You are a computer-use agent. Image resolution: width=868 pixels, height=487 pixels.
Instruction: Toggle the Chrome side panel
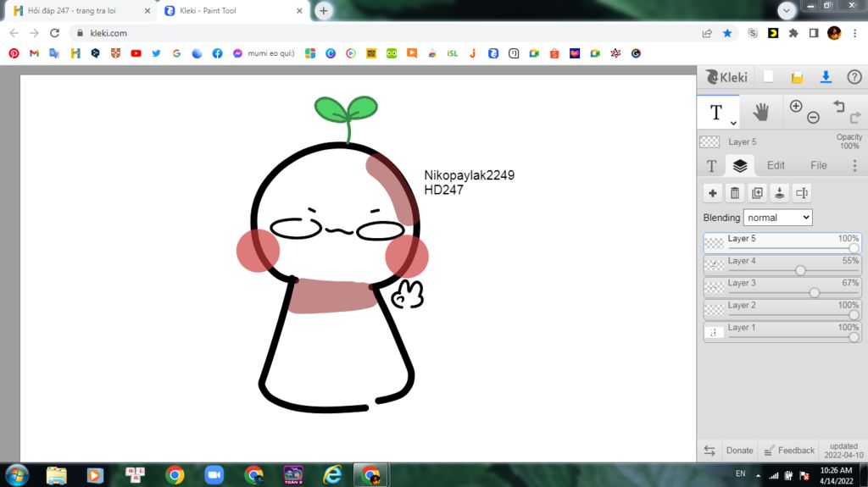point(814,33)
